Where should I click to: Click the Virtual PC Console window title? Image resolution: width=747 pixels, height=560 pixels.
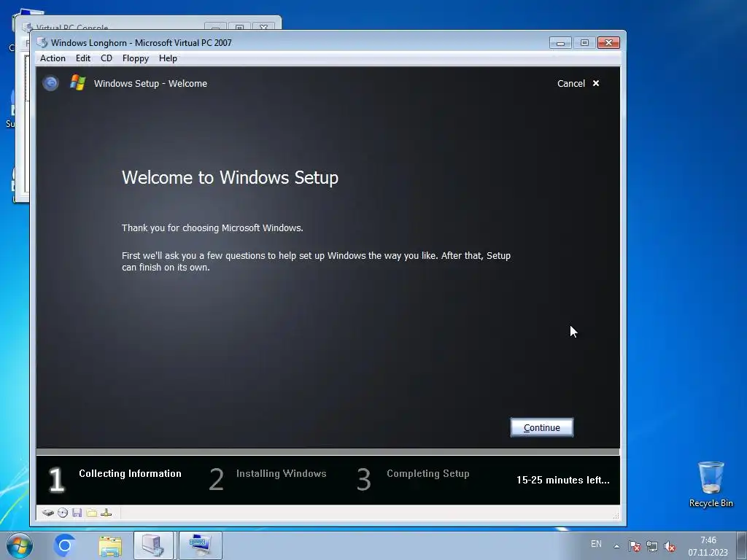72,27
